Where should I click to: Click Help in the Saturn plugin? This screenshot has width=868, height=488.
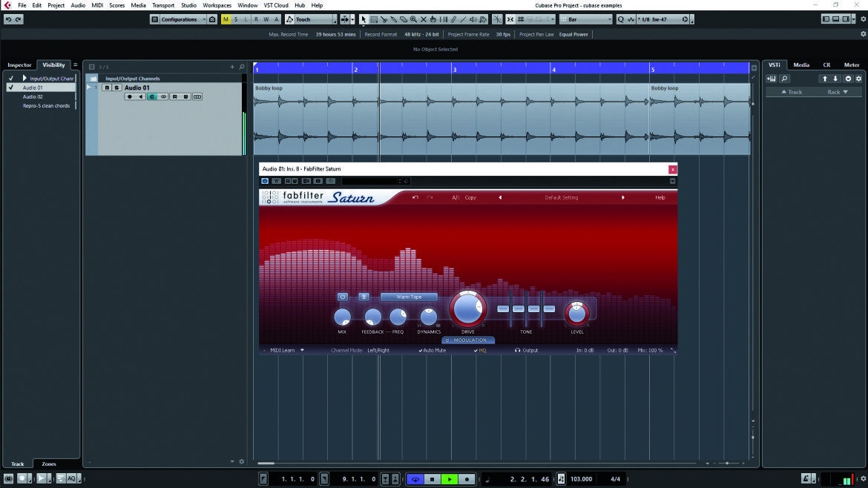[x=660, y=197]
